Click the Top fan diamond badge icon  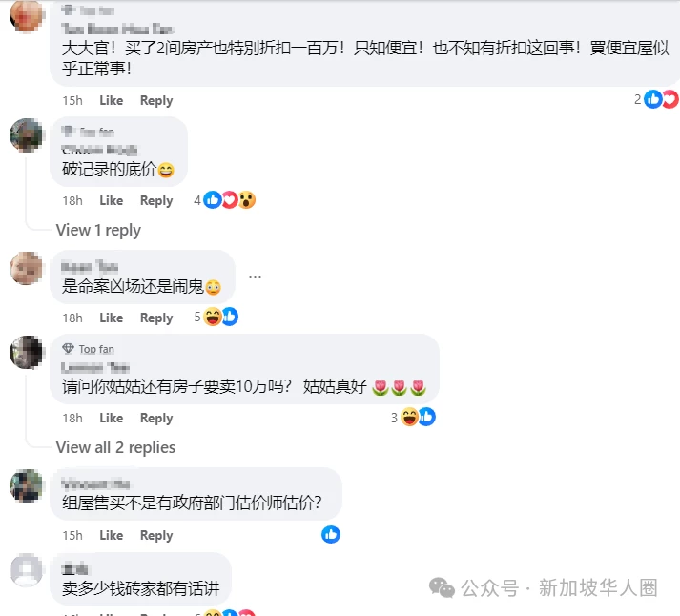68,349
